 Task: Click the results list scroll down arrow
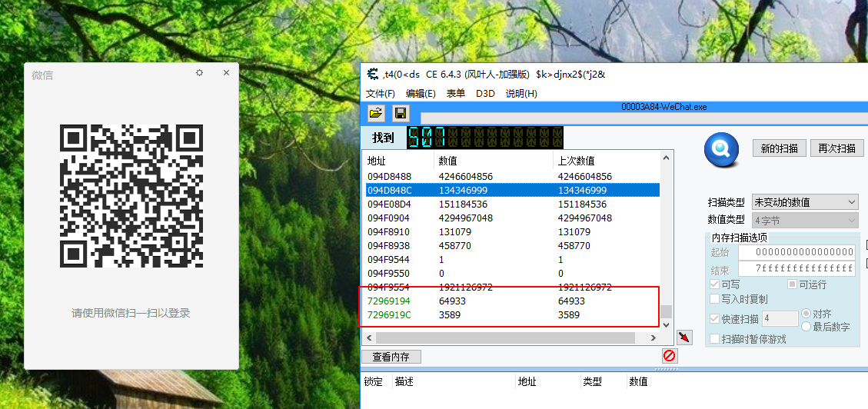point(667,324)
